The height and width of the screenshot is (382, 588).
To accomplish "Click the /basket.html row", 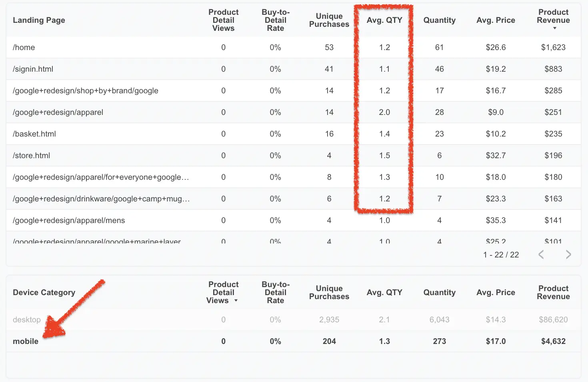I will (293, 134).
